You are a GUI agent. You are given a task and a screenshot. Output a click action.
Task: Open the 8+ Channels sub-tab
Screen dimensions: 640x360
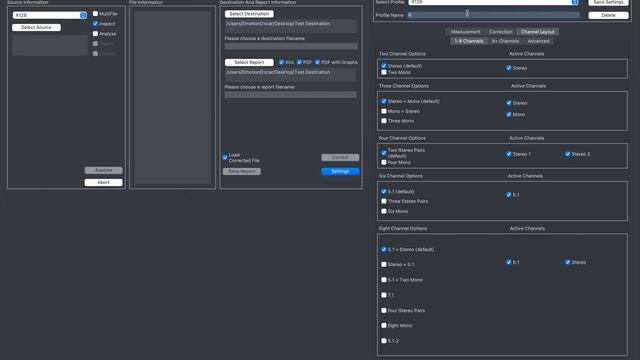pyautogui.click(x=505, y=41)
